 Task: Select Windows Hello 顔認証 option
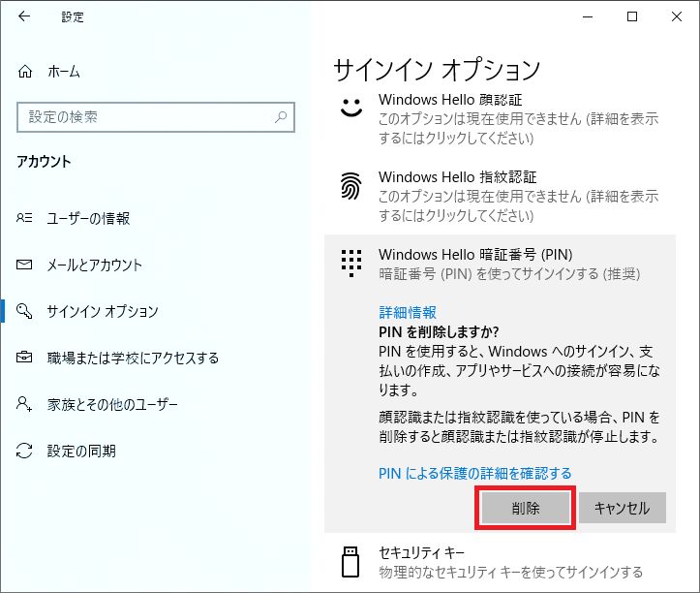(x=500, y=118)
